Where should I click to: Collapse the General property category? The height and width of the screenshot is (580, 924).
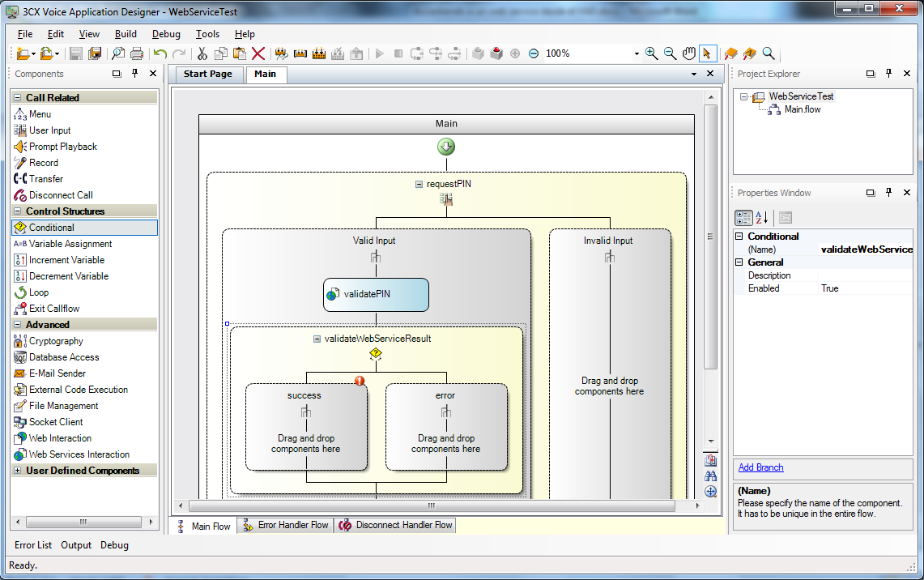pos(739,262)
